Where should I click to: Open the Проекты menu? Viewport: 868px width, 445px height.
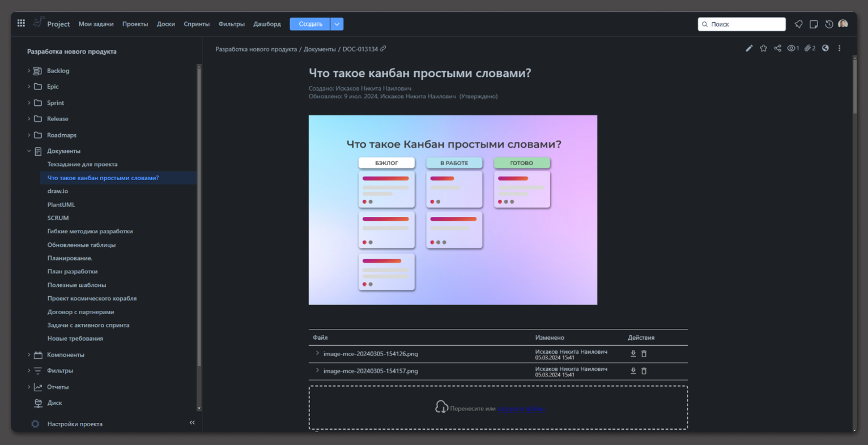135,24
